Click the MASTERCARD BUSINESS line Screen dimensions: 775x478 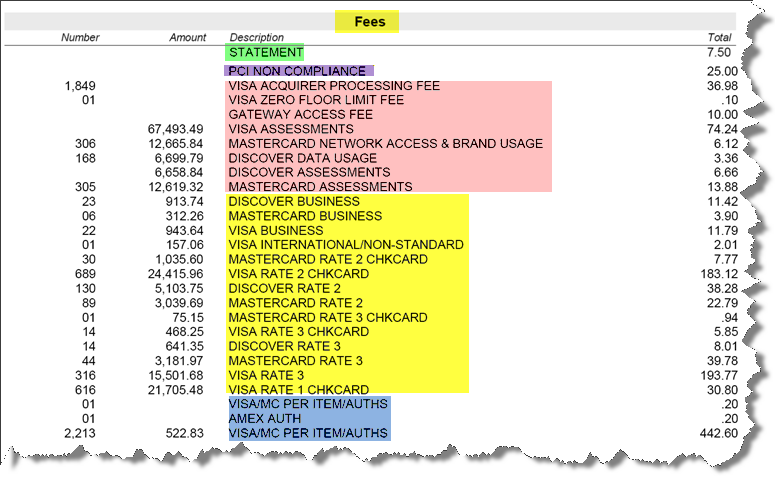[305, 216]
